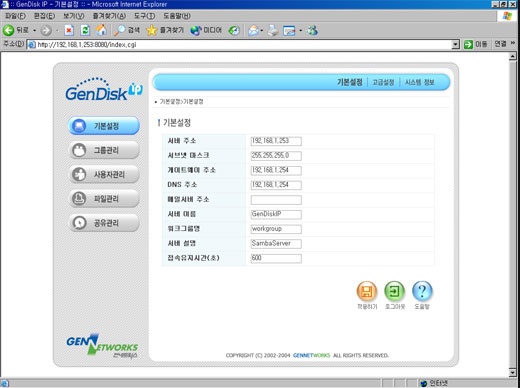Click the 워크그룹명 workgroup field
Image resolution: width=520 pixels, height=388 pixels.
276,229
